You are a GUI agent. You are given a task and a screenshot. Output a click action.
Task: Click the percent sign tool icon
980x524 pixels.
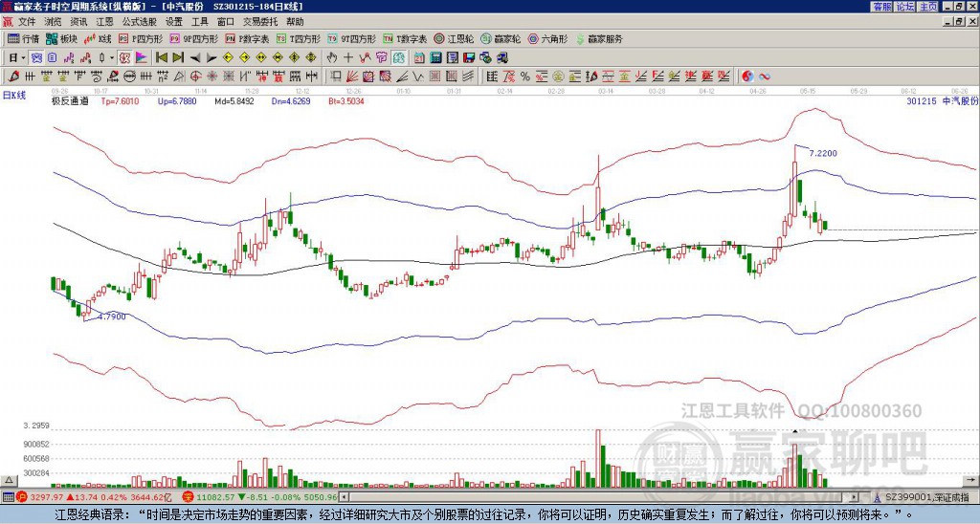pyautogui.click(x=525, y=76)
